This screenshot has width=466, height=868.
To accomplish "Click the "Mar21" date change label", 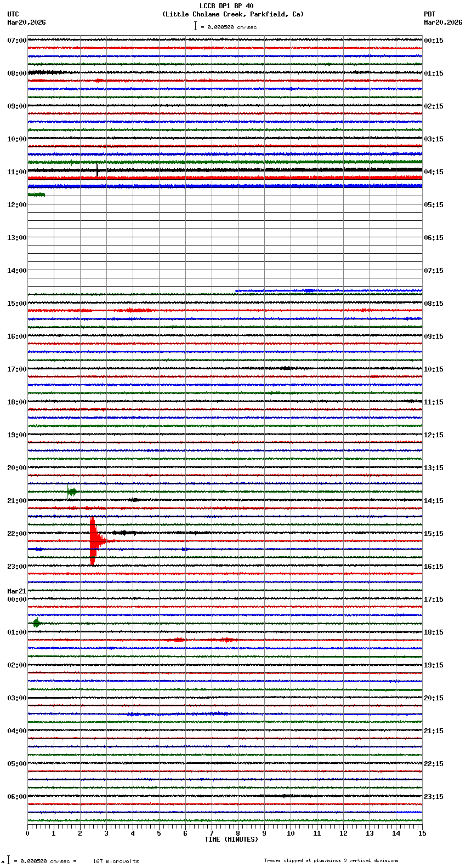I will coord(17,591).
